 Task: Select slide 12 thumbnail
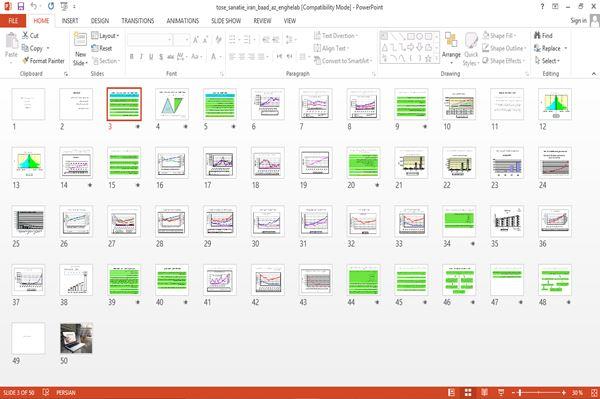click(555, 104)
